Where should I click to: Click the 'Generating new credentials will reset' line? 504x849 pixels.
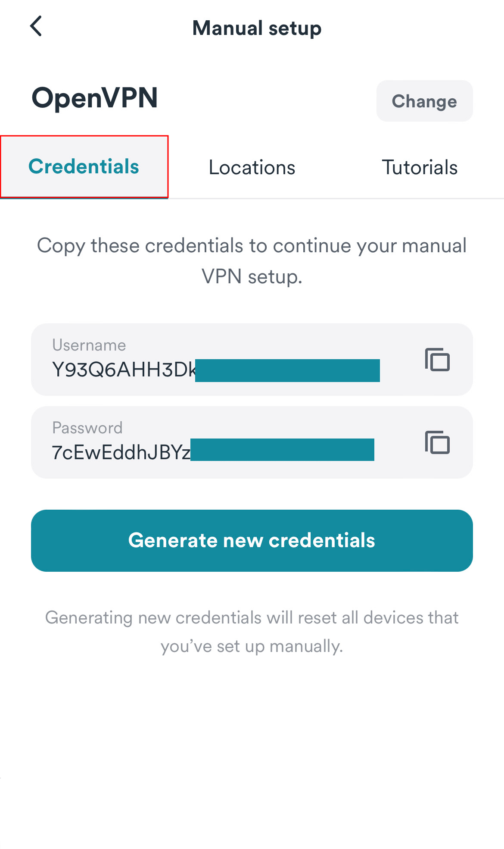point(252,617)
